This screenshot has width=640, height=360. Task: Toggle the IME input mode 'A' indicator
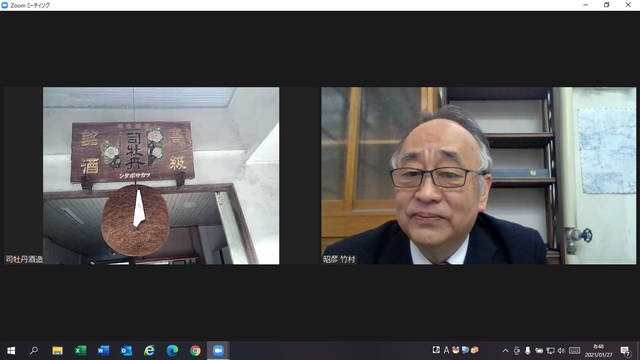[446, 350]
